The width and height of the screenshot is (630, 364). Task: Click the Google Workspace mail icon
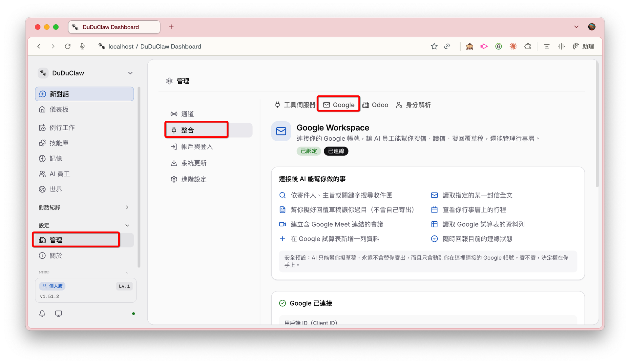coord(281,131)
